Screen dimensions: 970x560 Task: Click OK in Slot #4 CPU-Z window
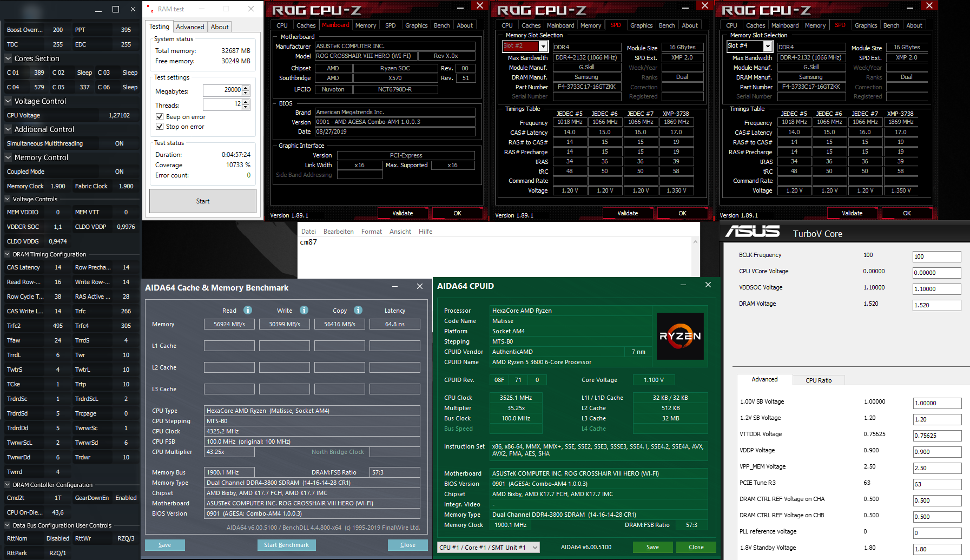click(x=907, y=213)
